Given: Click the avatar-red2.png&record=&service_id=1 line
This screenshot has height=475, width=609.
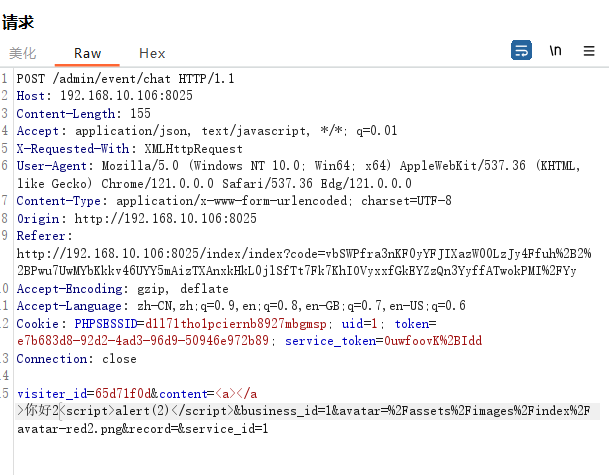Looking at the screenshot, I should pos(143,429).
